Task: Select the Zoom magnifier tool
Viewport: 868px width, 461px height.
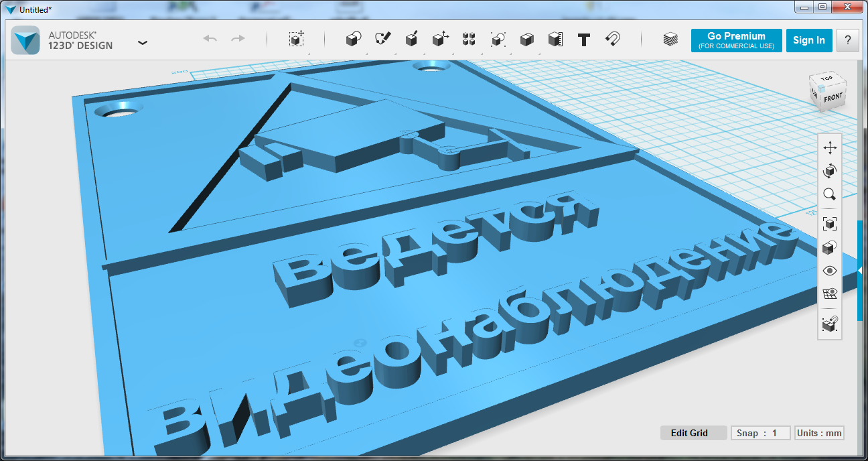Action: coord(830,194)
